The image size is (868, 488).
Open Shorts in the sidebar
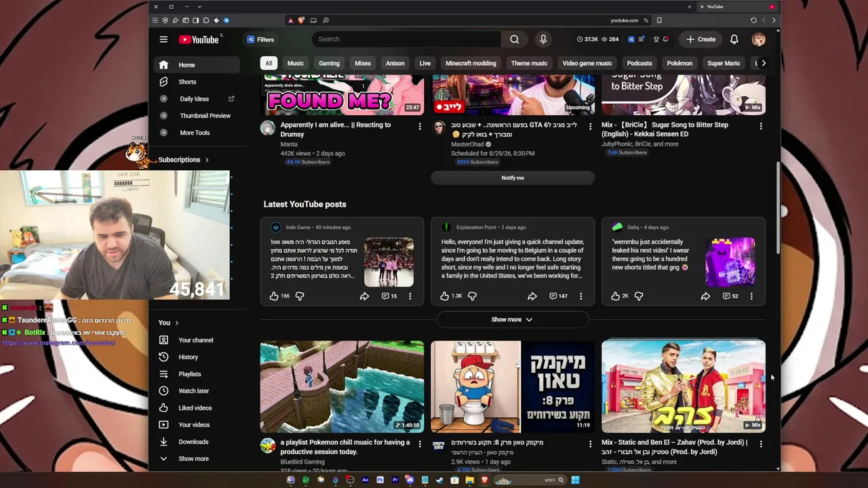pos(197,82)
